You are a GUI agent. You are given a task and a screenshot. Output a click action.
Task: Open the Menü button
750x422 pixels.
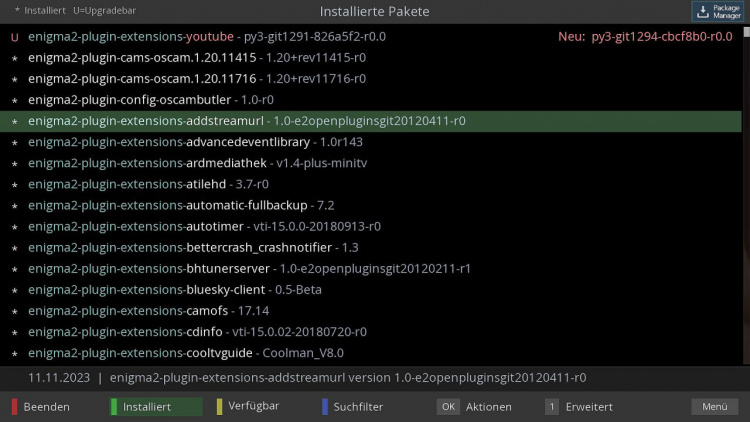(715, 407)
